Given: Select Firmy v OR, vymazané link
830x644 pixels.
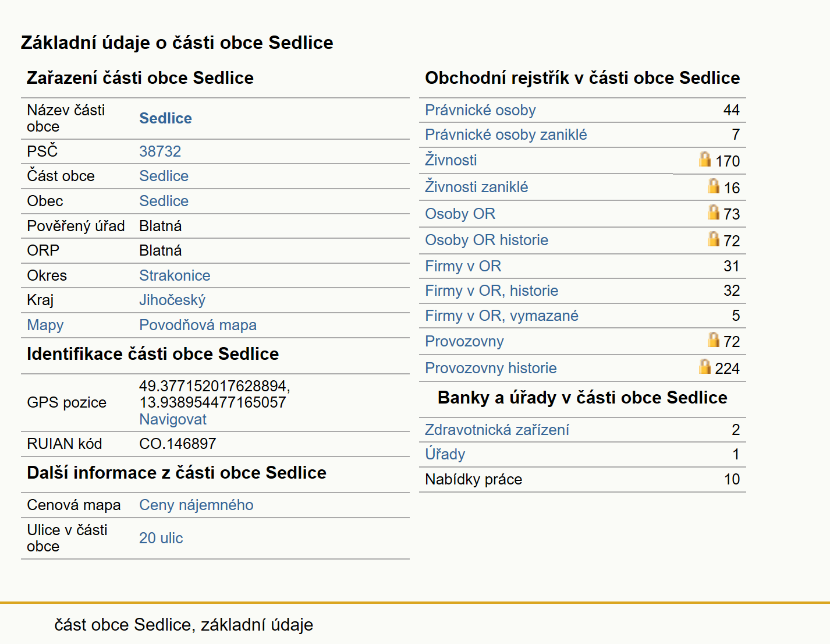Looking at the screenshot, I should click(502, 316).
